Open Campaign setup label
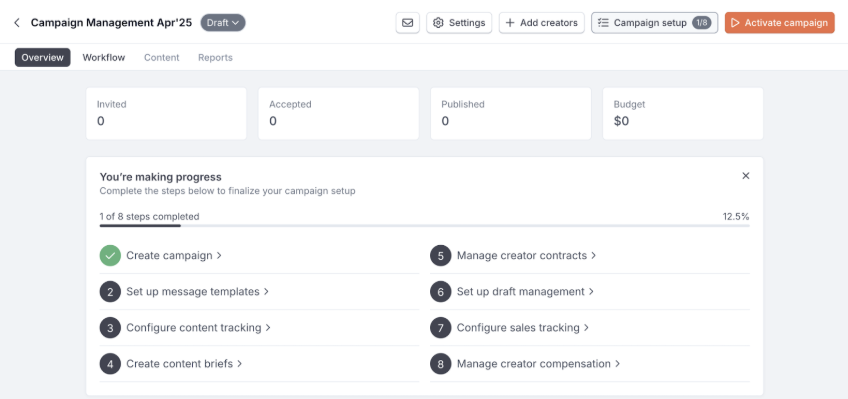The width and height of the screenshot is (848, 399). click(650, 23)
